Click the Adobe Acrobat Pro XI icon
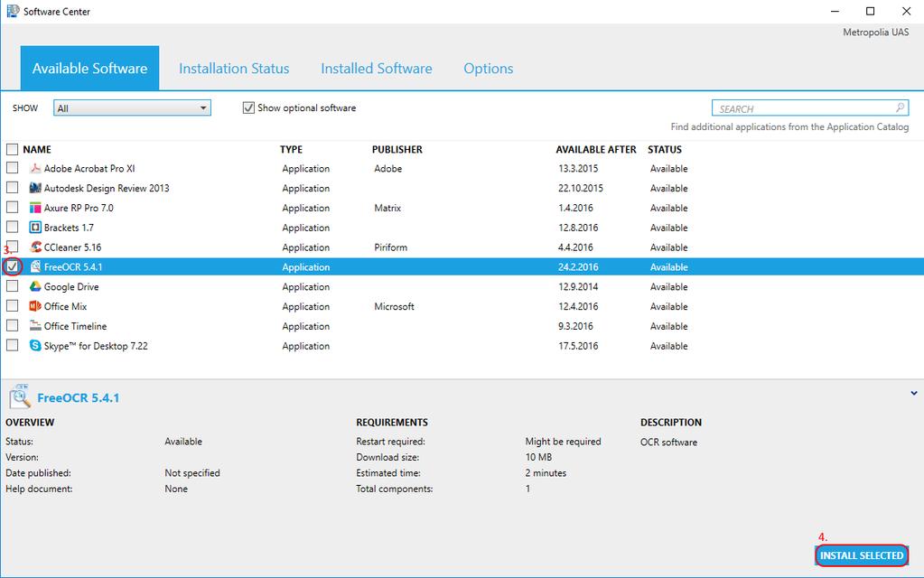Image resolution: width=924 pixels, height=578 pixels. [35, 169]
